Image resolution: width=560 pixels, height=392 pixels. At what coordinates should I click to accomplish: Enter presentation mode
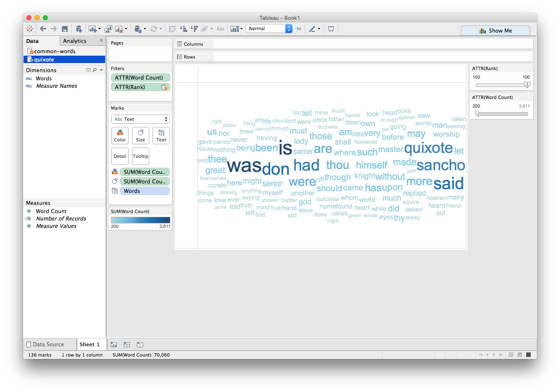331,29
